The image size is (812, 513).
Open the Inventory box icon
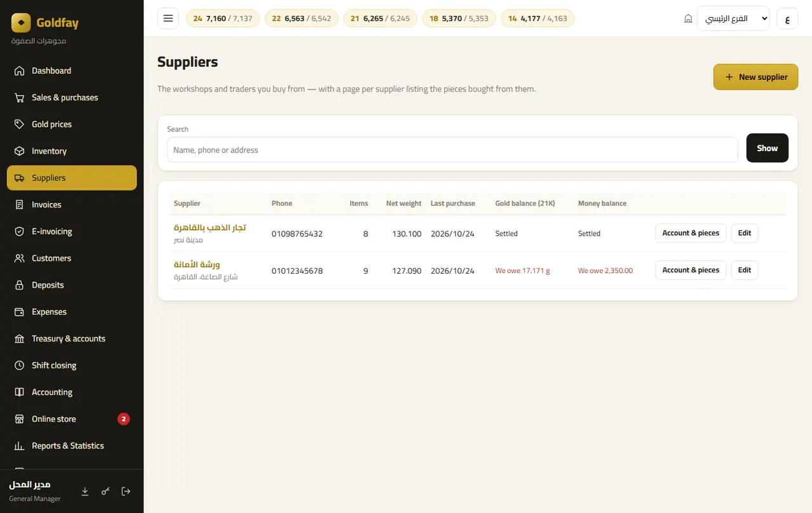pyautogui.click(x=20, y=151)
